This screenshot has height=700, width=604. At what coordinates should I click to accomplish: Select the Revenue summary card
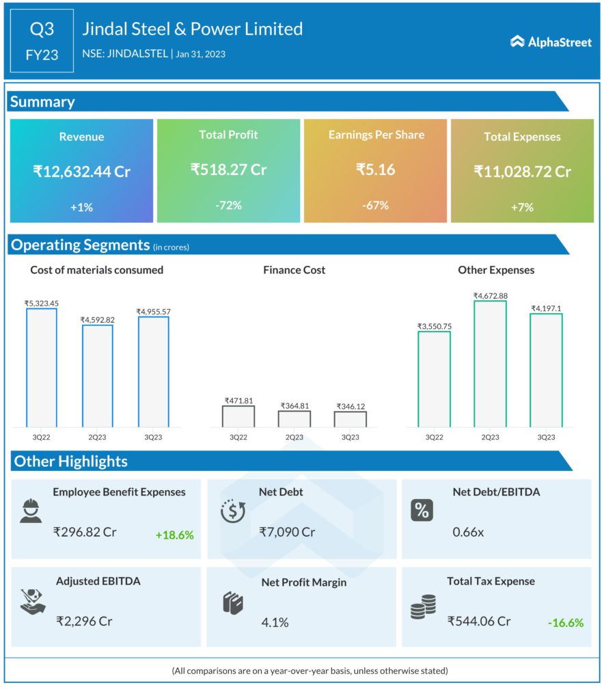click(81, 171)
